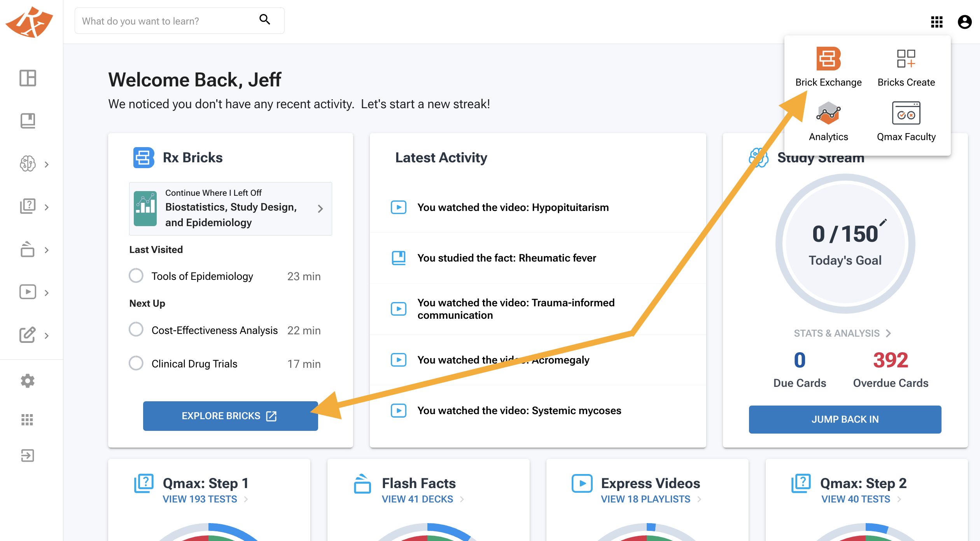Open Brick Exchange from the apps menu
Viewport: 980px width, 541px height.
[828, 67]
